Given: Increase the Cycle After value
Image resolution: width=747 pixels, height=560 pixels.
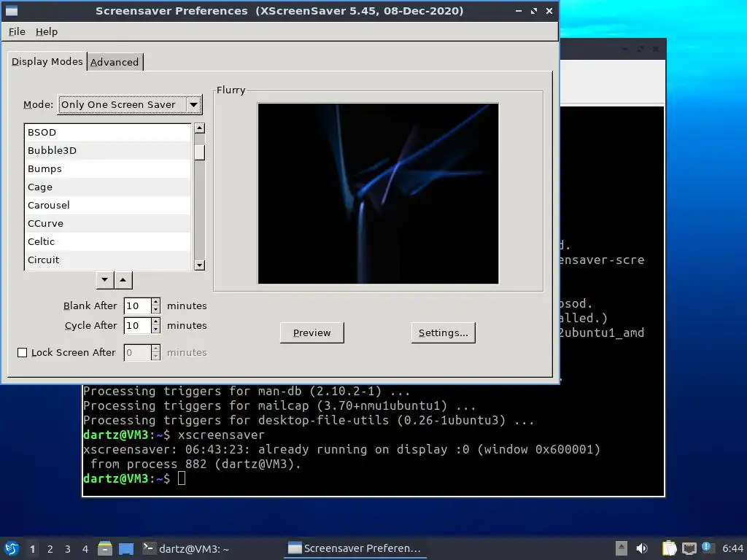Looking at the screenshot, I should point(156,322).
